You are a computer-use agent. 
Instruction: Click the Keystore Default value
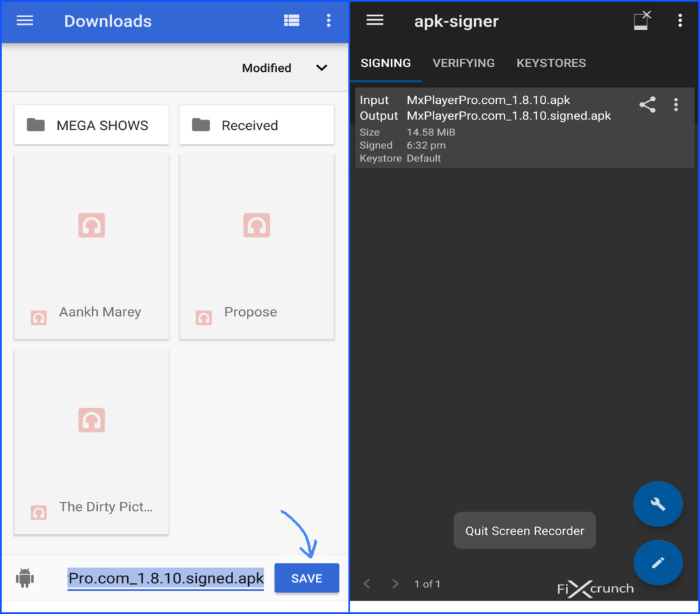424,158
